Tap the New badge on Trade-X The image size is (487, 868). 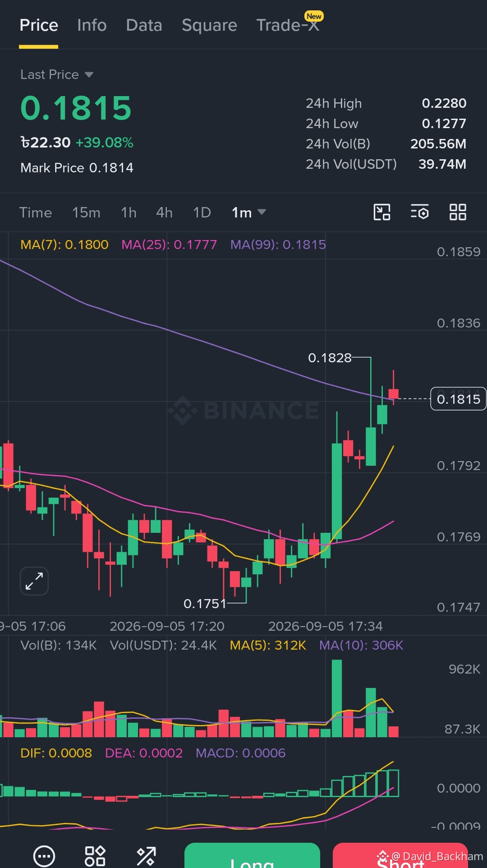click(314, 16)
